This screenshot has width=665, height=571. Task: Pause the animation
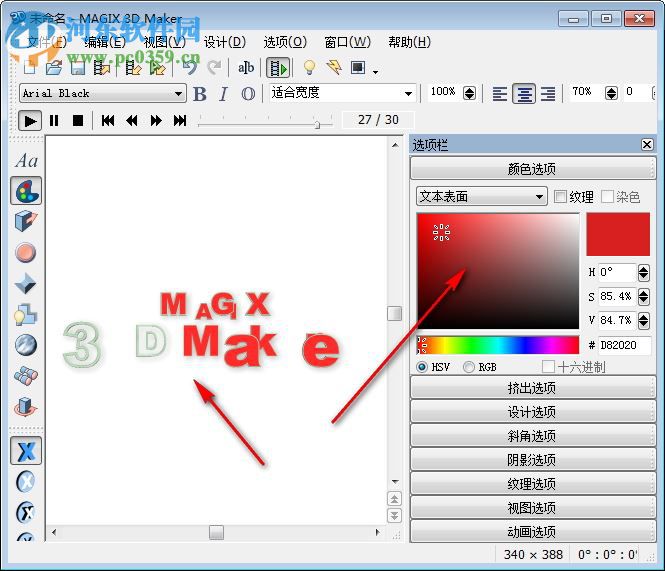pyautogui.click(x=54, y=121)
